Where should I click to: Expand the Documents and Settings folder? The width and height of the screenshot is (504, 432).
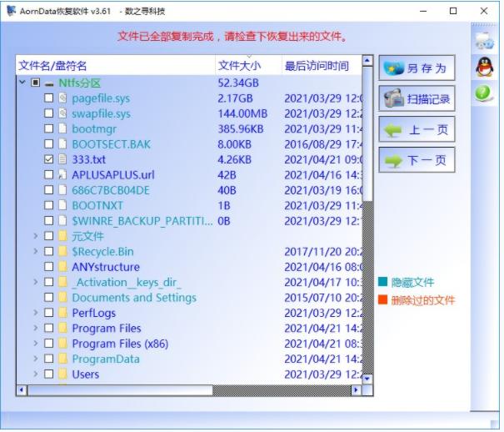pyautogui.click(x=35, y=298)
